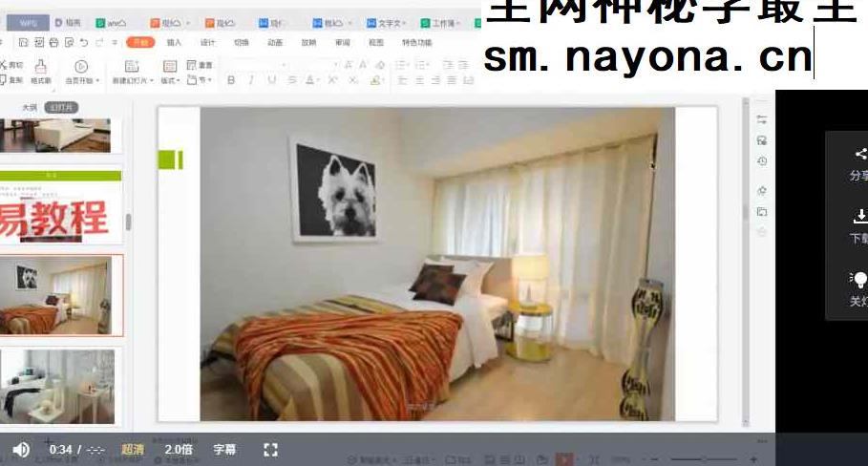Mute the video with the speaker icon
868x466 pixels.
(x=21, y=450)
